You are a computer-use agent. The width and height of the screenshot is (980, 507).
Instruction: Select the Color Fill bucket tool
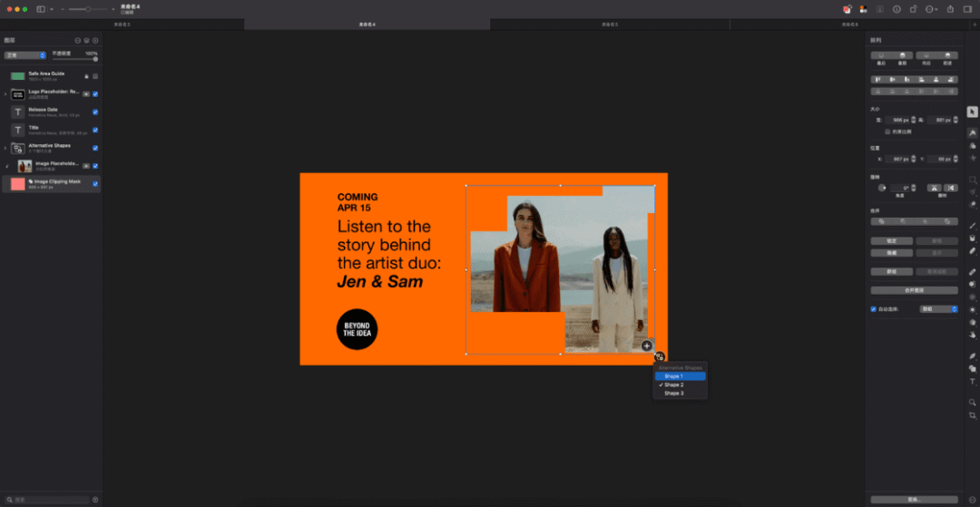click(972, 239)
